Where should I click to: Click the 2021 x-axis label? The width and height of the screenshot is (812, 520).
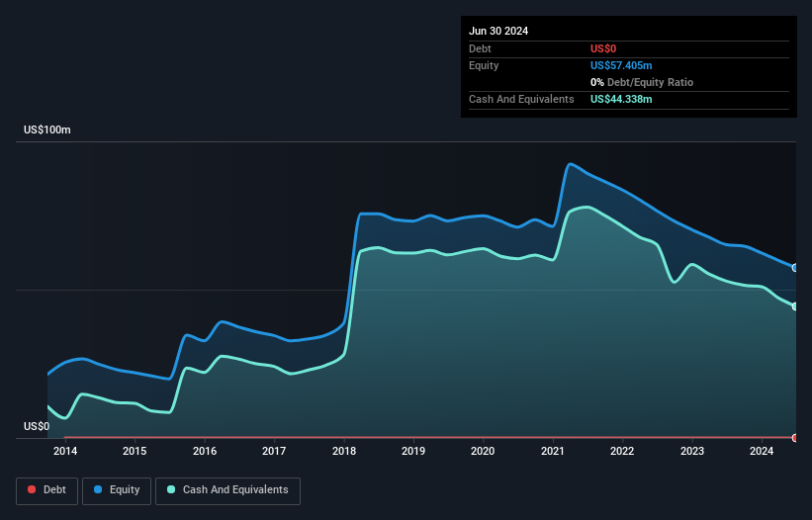tap(553, 451)
